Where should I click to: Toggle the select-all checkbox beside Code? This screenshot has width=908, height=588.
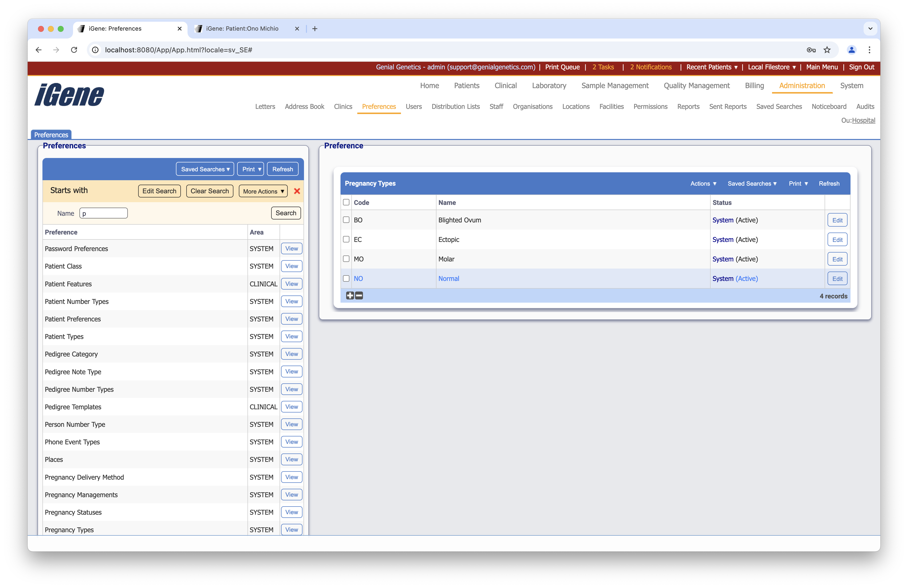346,202
